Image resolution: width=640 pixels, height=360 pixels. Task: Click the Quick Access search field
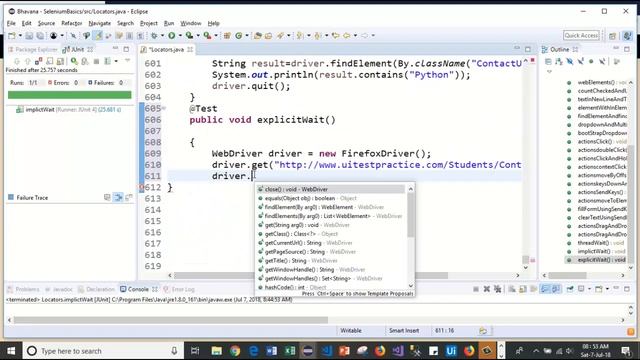coord(581,36)
